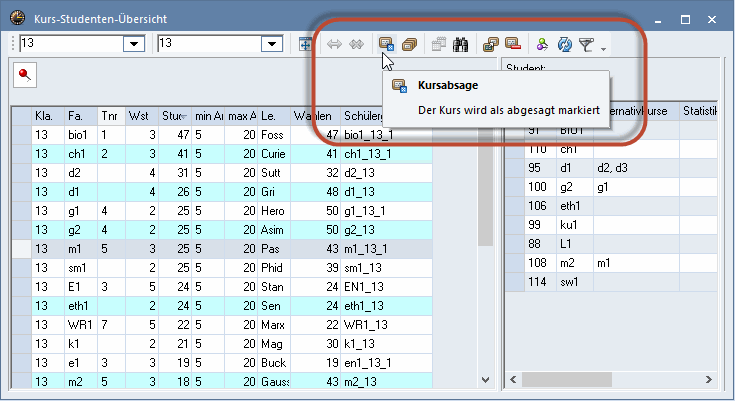This screenshot has height=401, width=735.
Task: Sort by the Tnr column header
Action: [111, 116]
